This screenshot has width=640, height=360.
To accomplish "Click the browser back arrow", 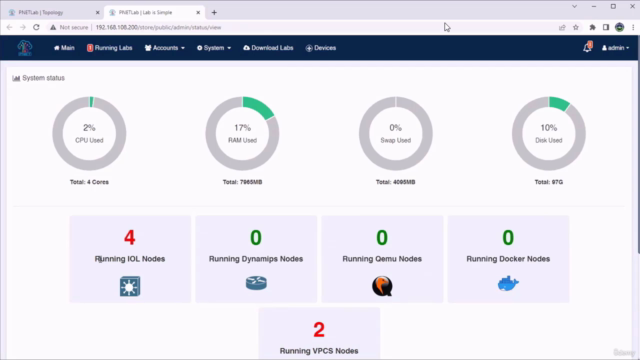I will (9, 27).
